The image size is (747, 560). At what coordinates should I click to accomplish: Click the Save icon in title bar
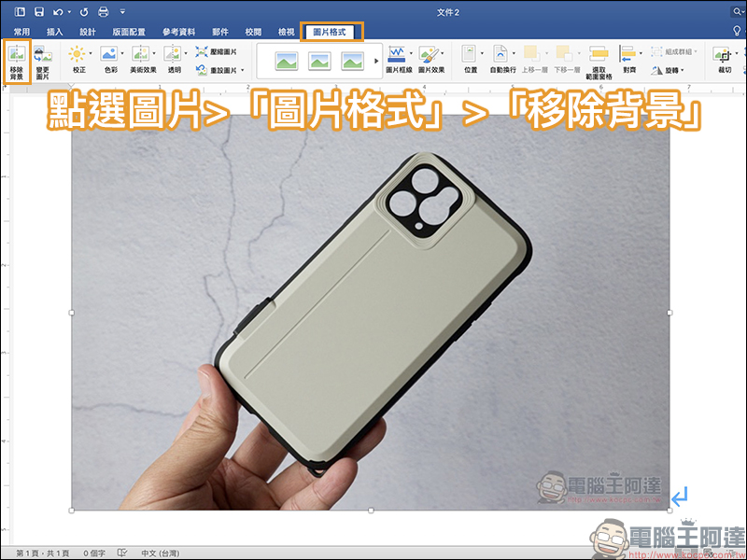pos(39,12)
